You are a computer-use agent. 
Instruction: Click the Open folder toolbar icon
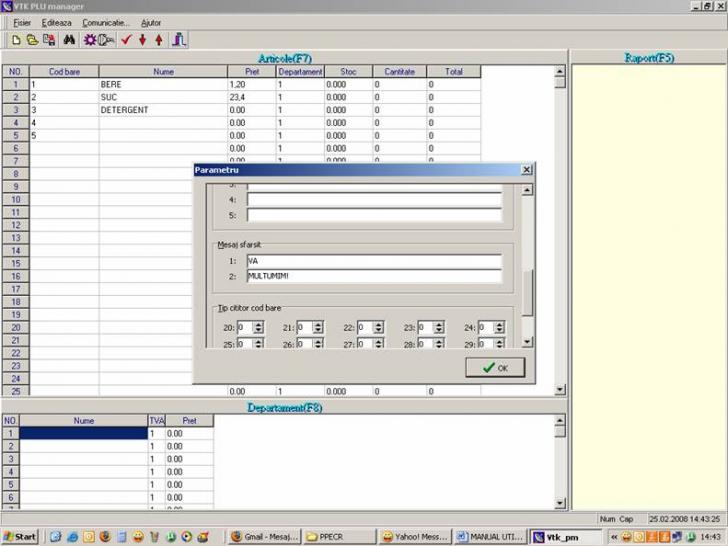coord(32,40)
